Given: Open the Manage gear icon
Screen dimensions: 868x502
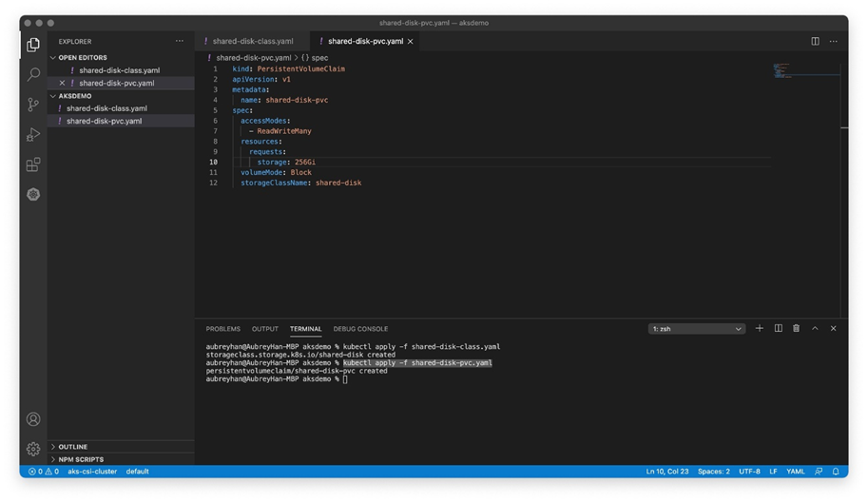Looking at the screenshot, I should click(x=33, y=449).
